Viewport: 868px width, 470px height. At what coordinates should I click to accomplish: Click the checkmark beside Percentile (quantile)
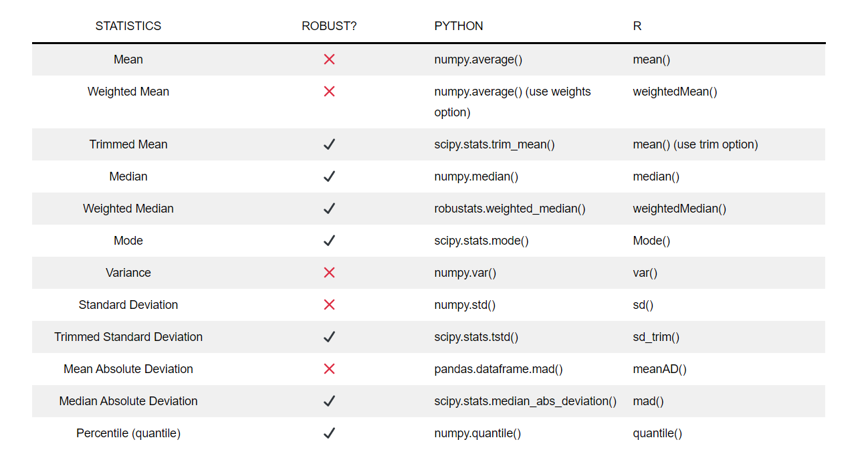pos(329,433)
